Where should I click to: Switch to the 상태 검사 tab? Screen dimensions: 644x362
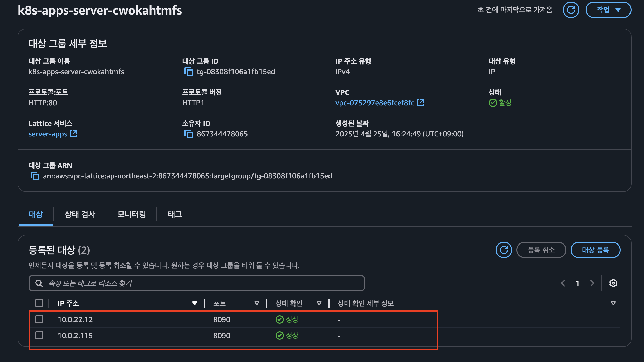pyautogui.click(x=80, y=214)
